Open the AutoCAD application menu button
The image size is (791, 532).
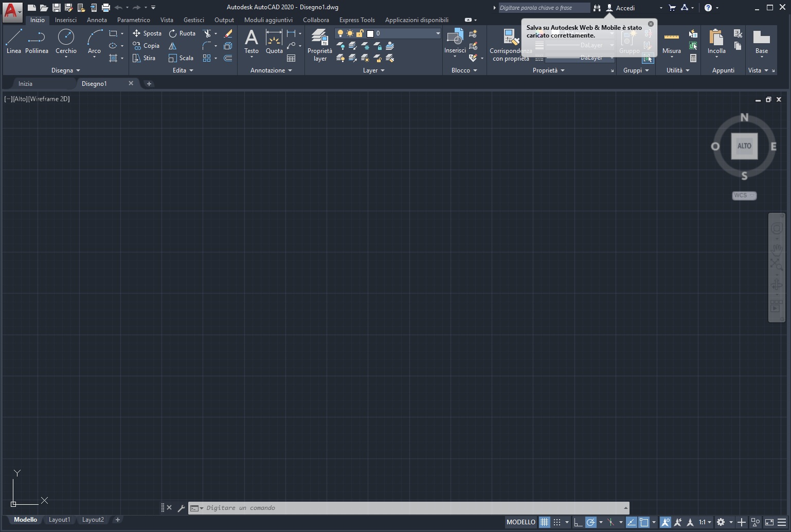[x=12, y=11]
